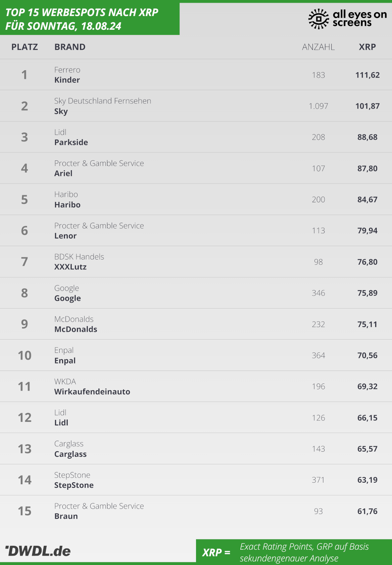Viewport: 392px width, 565px height.
Task: Select the StepStone brand entry
Action: coord(74,485)
